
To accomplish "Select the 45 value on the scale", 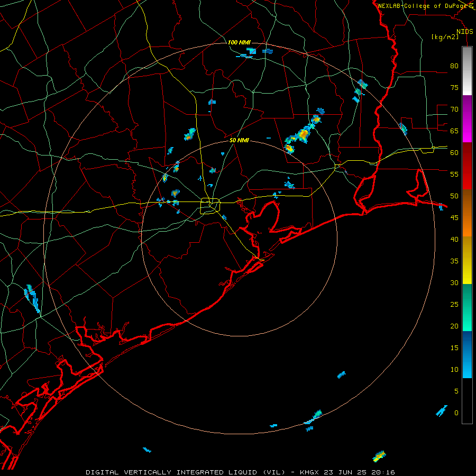I will [454, 218].
